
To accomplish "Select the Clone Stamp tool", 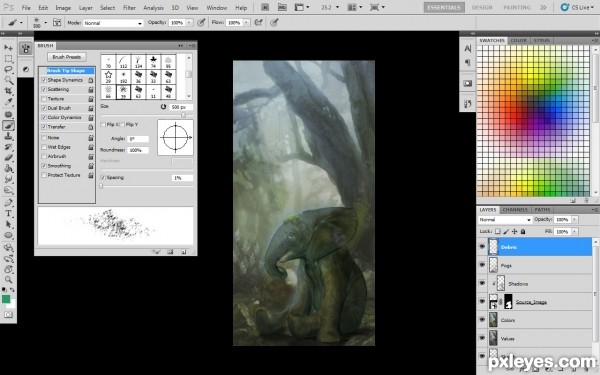I will tap(8, 136).
